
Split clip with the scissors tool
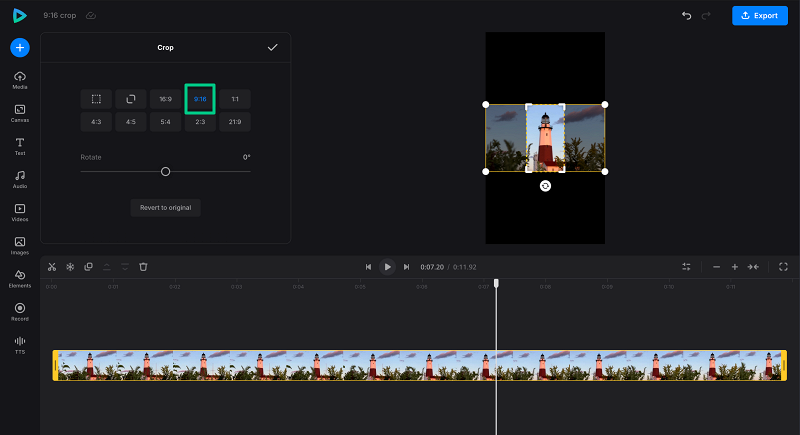pyautogui.click(x=52, y=267)
